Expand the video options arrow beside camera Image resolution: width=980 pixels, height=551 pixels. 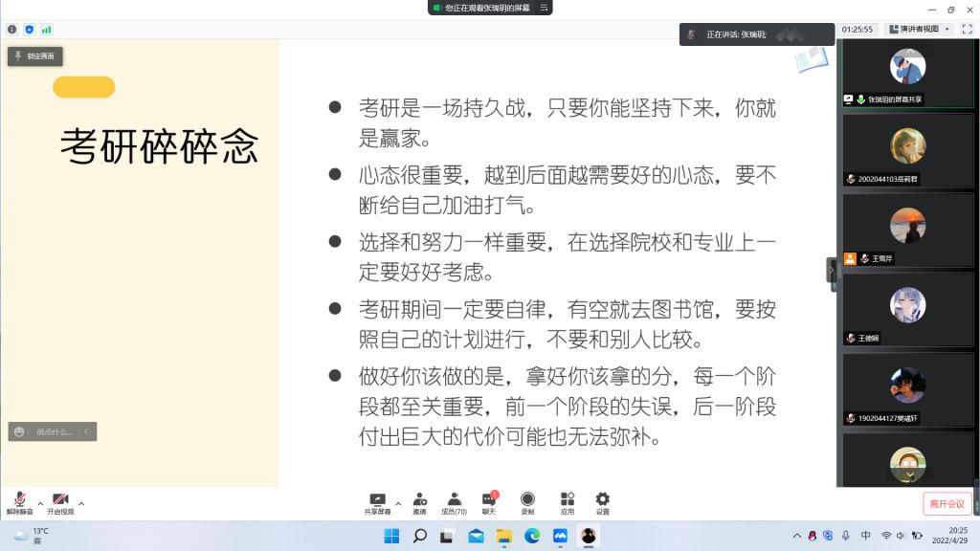pyautogui.click(x=81, y=503)
